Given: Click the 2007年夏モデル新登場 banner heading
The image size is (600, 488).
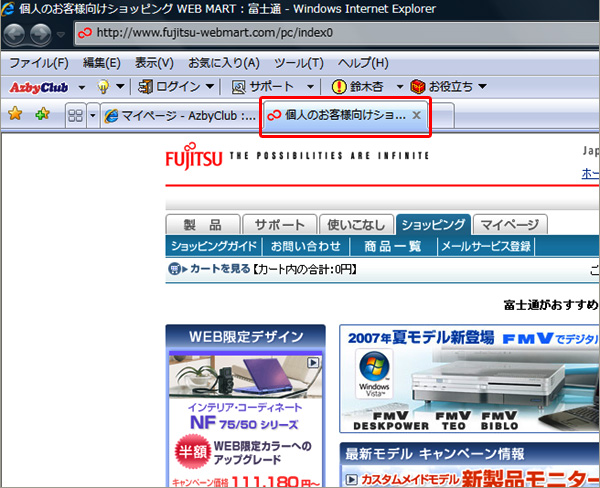Looking at the screenshot, I should click(x=421, y=338).
